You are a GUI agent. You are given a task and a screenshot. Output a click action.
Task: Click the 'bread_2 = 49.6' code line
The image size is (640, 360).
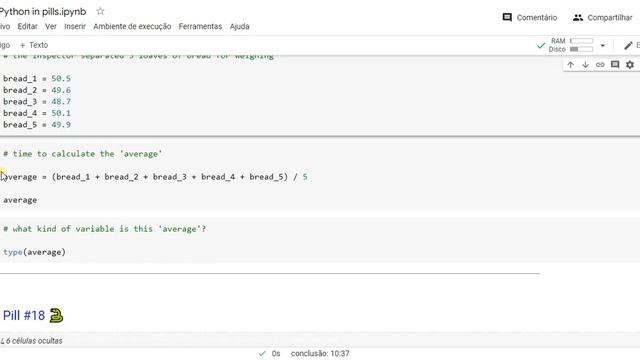coord(37,90)
